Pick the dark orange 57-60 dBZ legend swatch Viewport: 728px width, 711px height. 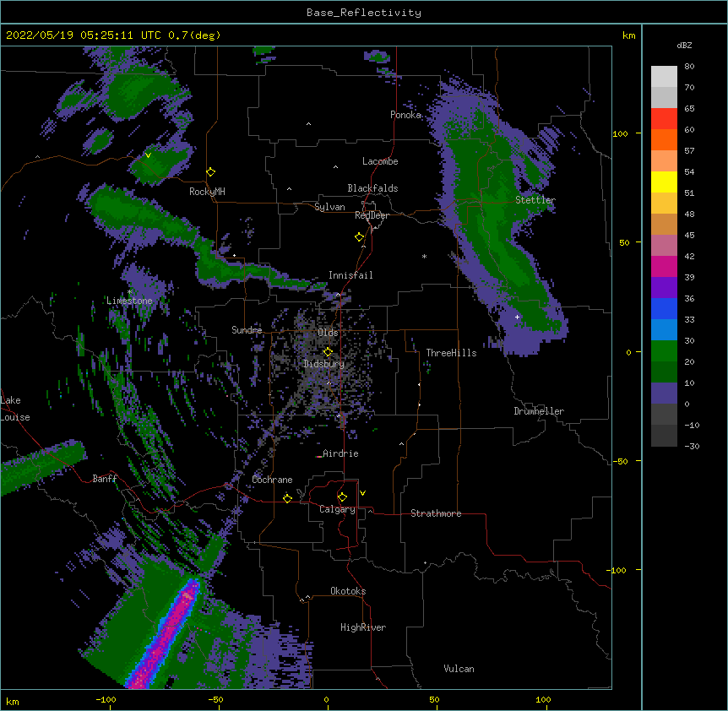[664, 139]
